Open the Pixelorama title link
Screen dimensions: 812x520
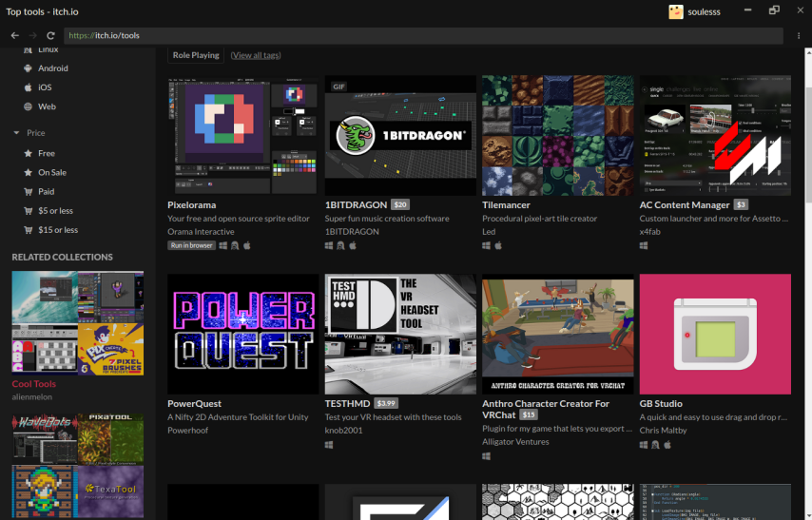coord(192,205)
